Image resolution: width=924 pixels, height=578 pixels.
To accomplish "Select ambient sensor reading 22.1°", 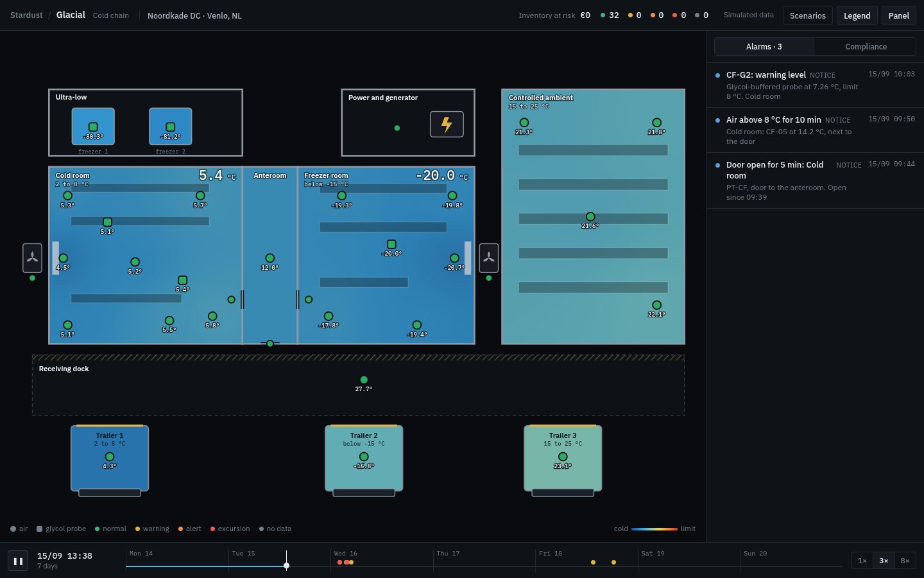I will (x=656, y=305).
